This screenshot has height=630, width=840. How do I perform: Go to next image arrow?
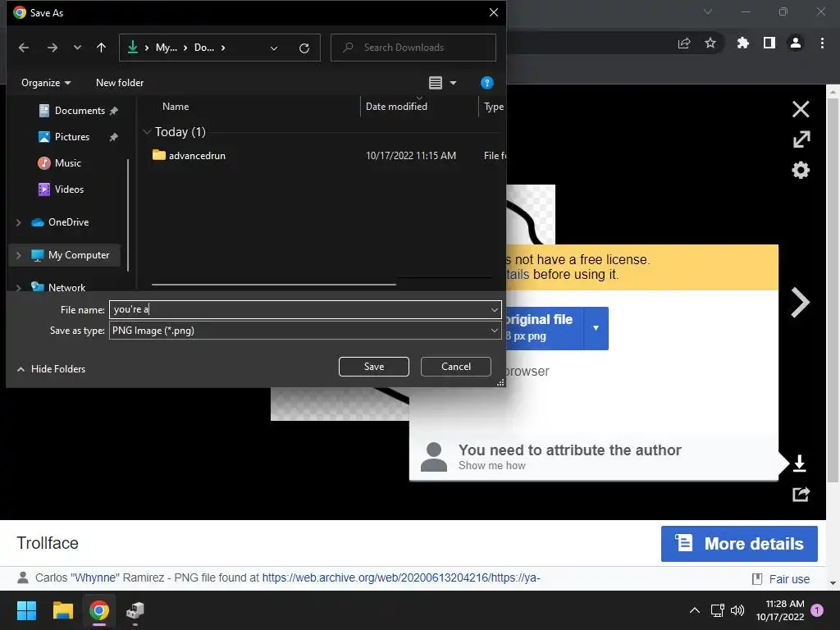pos(800,303)
